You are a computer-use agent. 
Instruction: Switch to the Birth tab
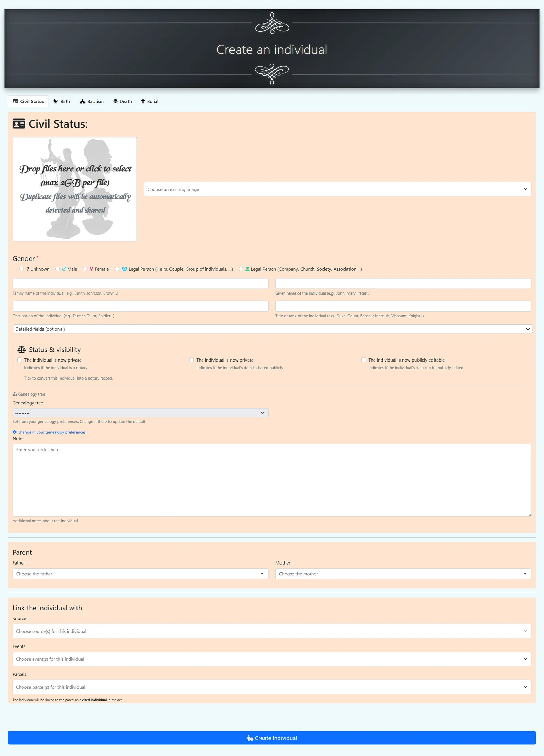(x=62, y=101)
